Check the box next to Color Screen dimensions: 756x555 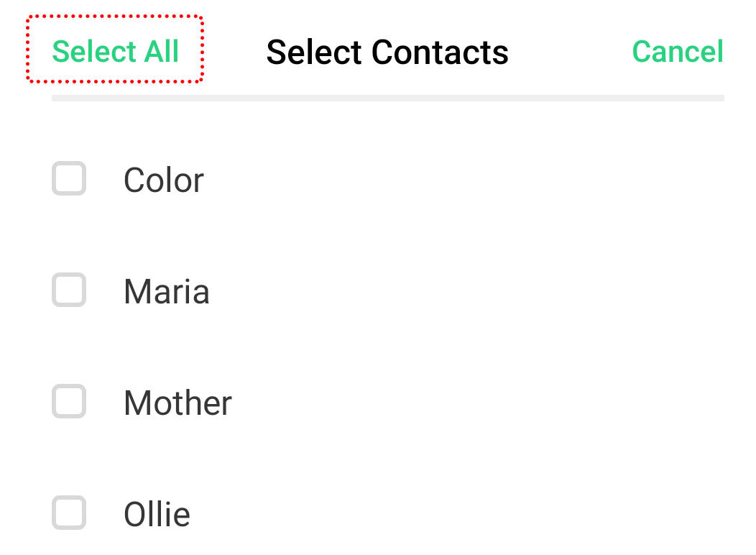click(x=69, y=178)
